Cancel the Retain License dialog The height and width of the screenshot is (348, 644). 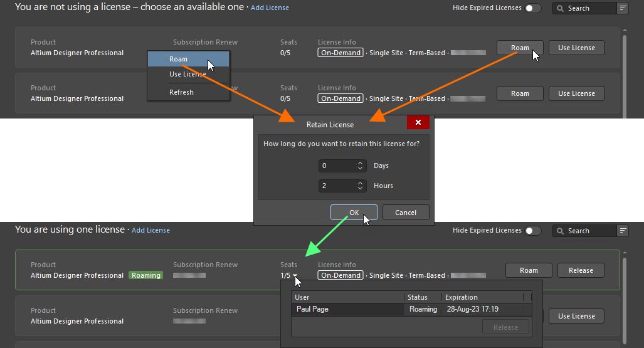[406, 213]
